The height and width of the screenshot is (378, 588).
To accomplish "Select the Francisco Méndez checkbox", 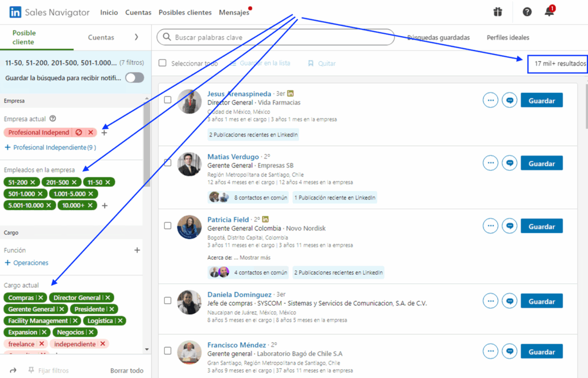I will (168, 350).
